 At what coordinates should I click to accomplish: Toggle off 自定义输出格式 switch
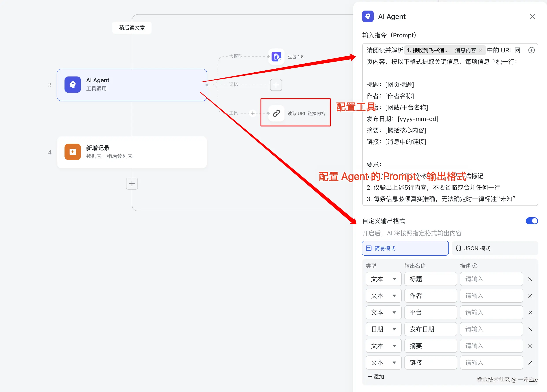[532, 221]
